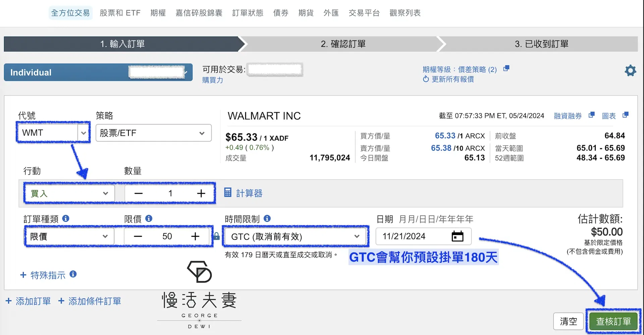Click the 添加訂單 link

point(33,301)
